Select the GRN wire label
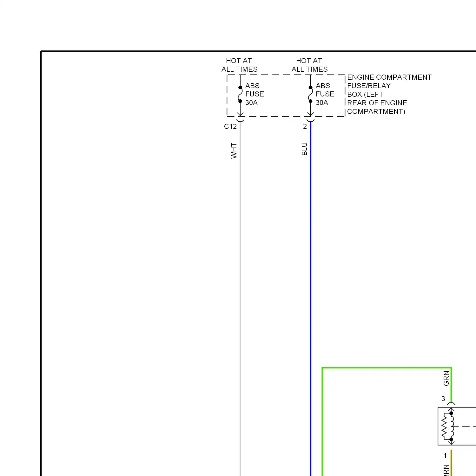This screenshot has height=476, width=476. (x=446, y=378)
